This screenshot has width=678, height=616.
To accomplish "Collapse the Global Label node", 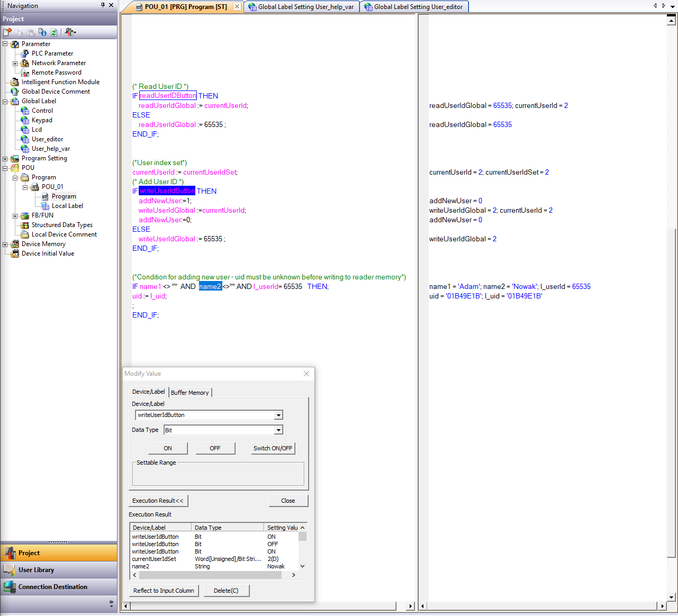I will pos(5,101).
